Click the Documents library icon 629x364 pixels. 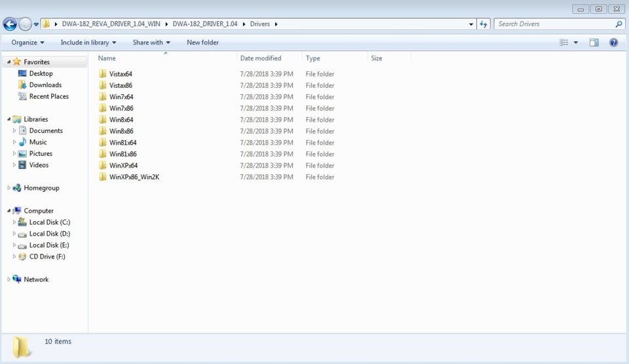point(22,131)
